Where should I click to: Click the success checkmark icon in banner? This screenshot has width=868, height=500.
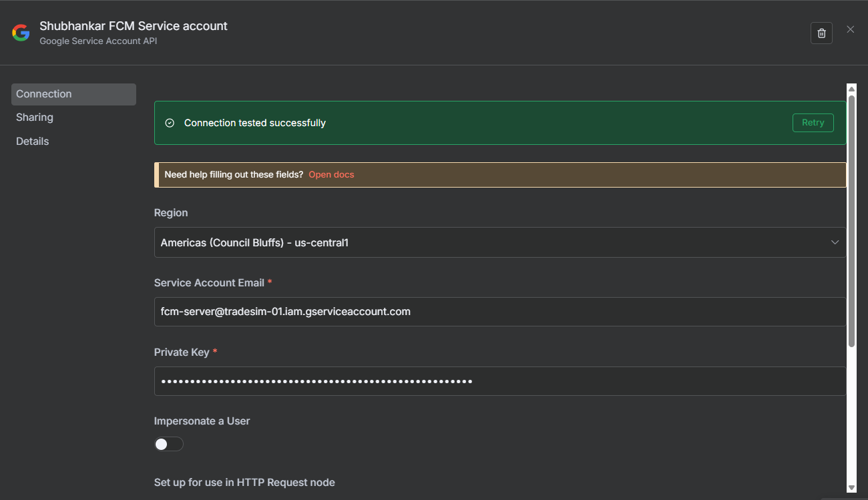[x=170, y=123]
